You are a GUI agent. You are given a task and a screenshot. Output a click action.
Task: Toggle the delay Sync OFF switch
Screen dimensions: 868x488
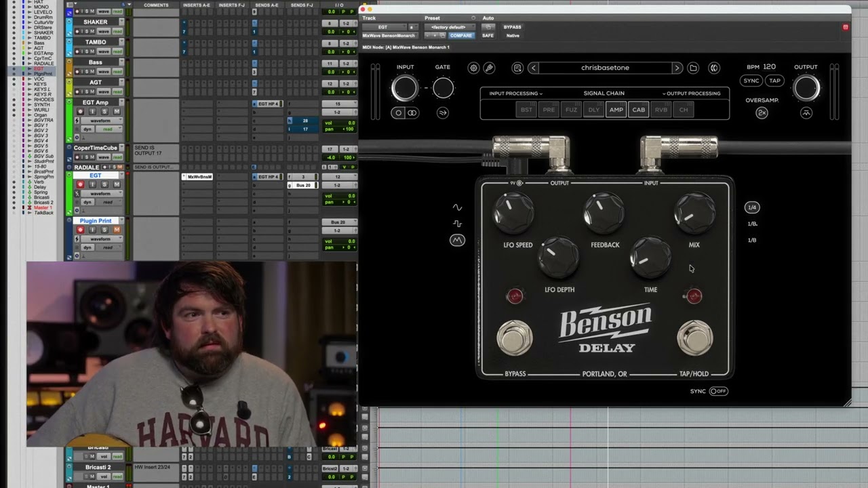click(718, 391)
